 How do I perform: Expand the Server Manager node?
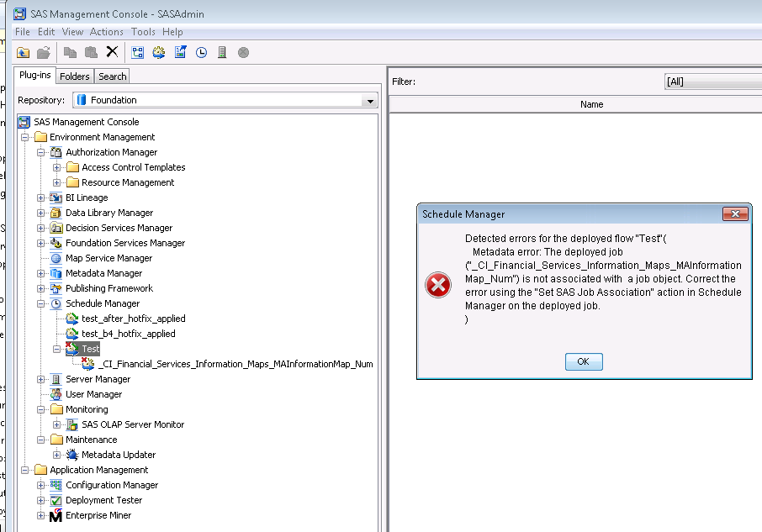point(41,379)
